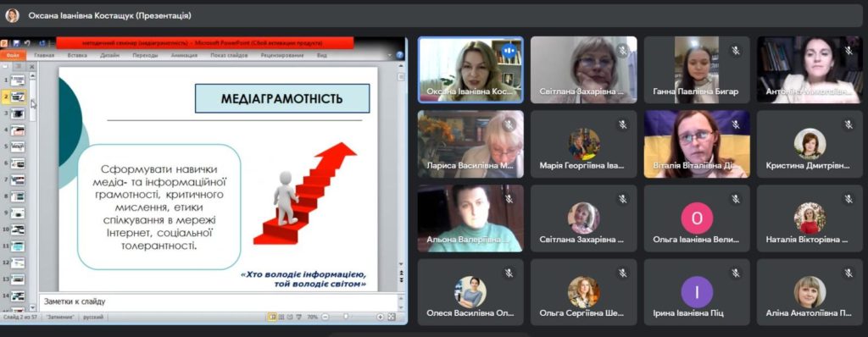Click into Заметки к слайду notes field
The height and width of the screenshot is (337, 868).
pos(218,301)
